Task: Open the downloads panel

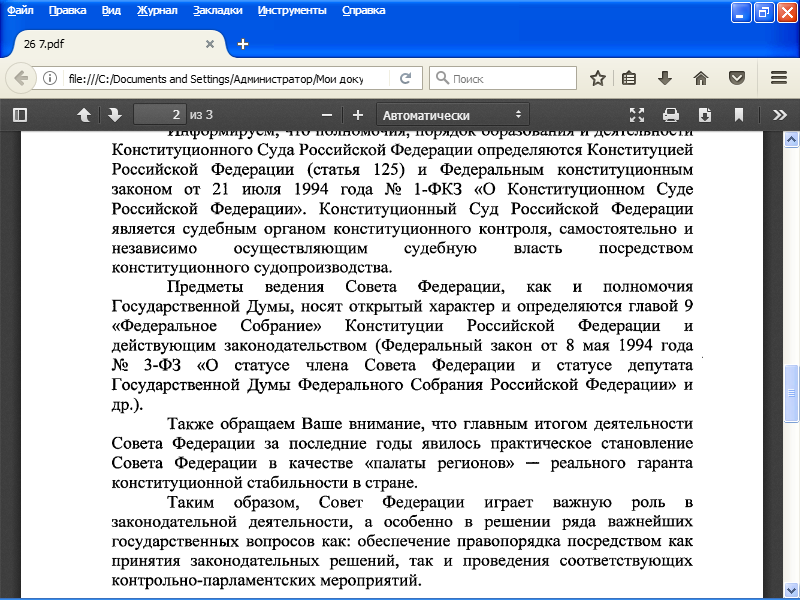Action: click(x=665, y=79)
